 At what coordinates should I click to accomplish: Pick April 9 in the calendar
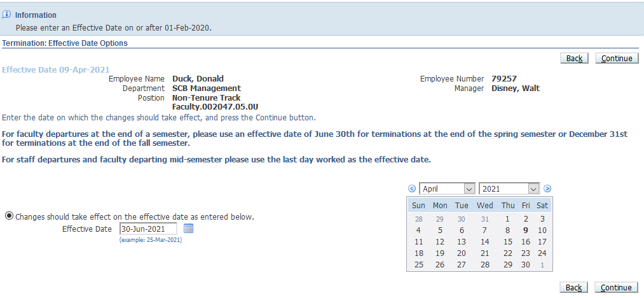(526, 231)
